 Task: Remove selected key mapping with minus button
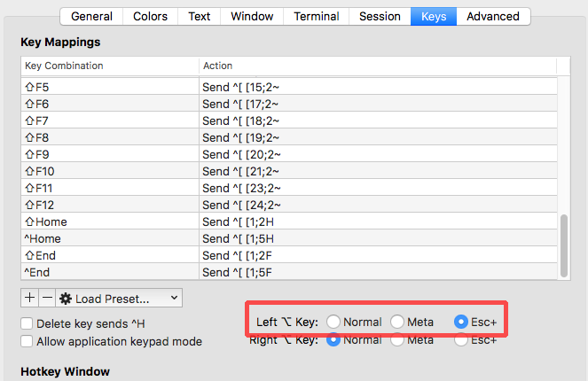(47, 298)
